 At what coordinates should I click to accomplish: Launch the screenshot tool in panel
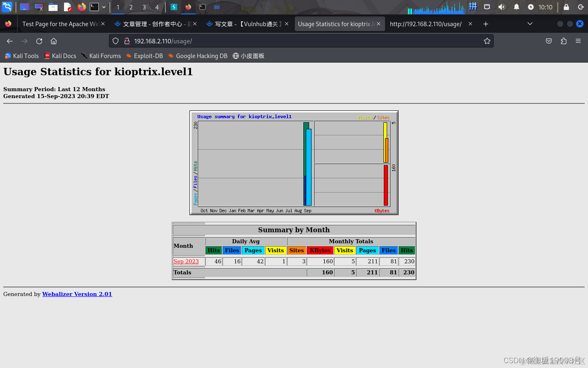tap(39, 7)
